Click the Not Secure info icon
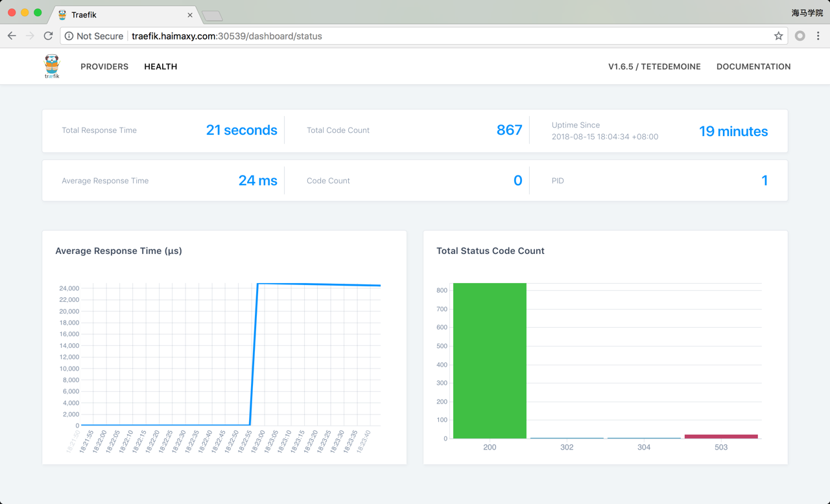 pos(69,36)
